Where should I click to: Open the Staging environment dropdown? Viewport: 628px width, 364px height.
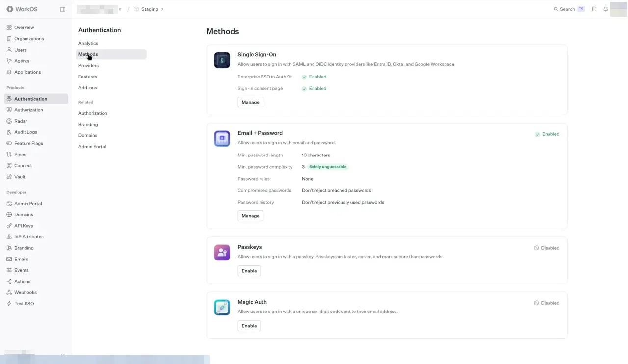pos(149,9)
